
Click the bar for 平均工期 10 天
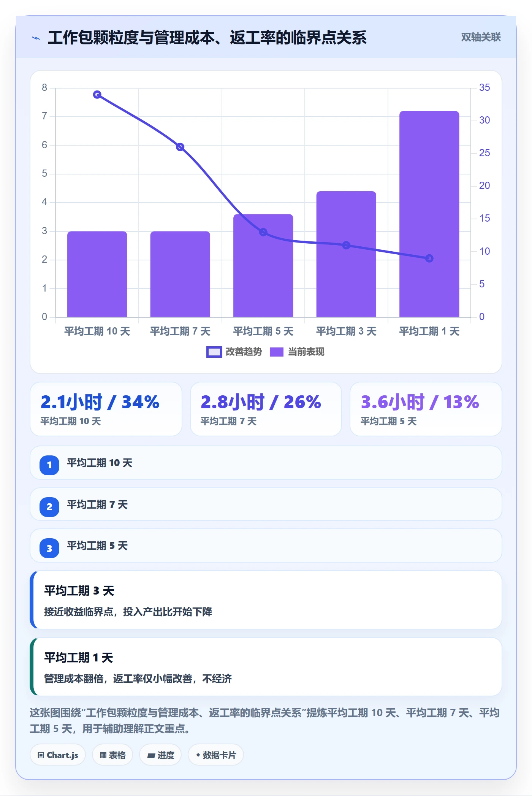(x=97, y=274)
